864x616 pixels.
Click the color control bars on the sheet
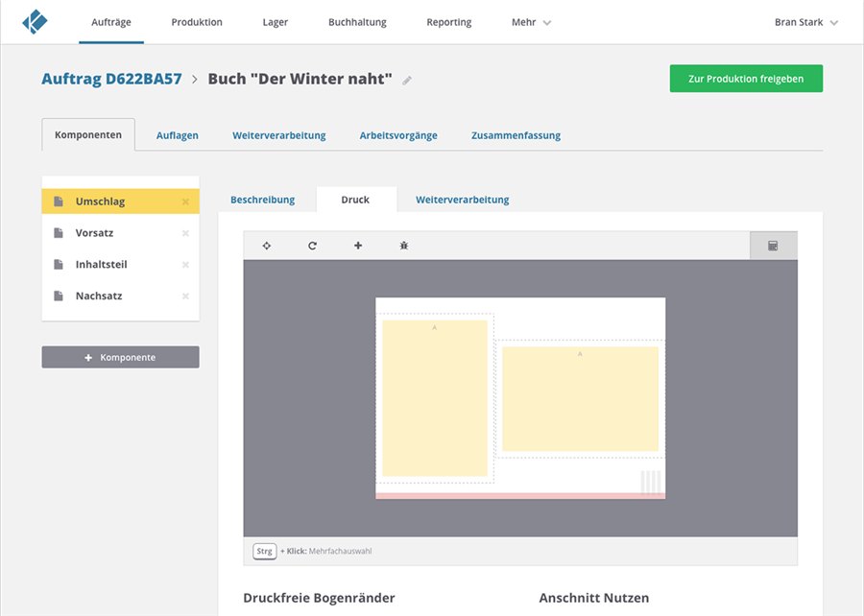click(651, 483)
